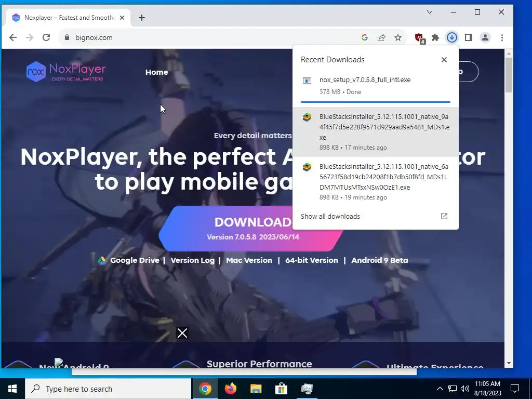Open the Mac Version link

pos(249,260)
